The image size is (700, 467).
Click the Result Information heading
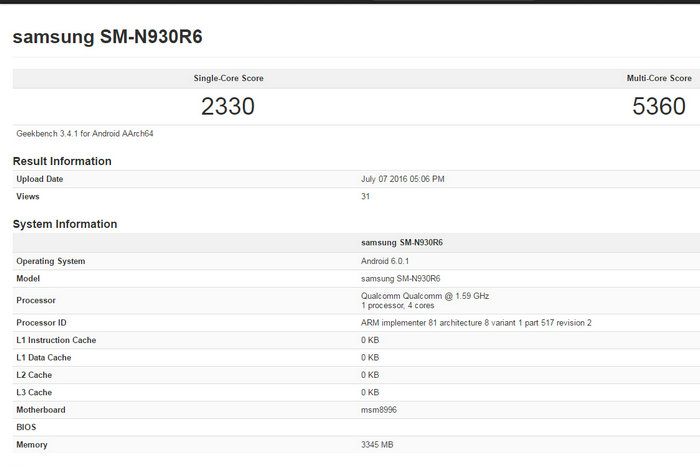click(x=62, y=161)
